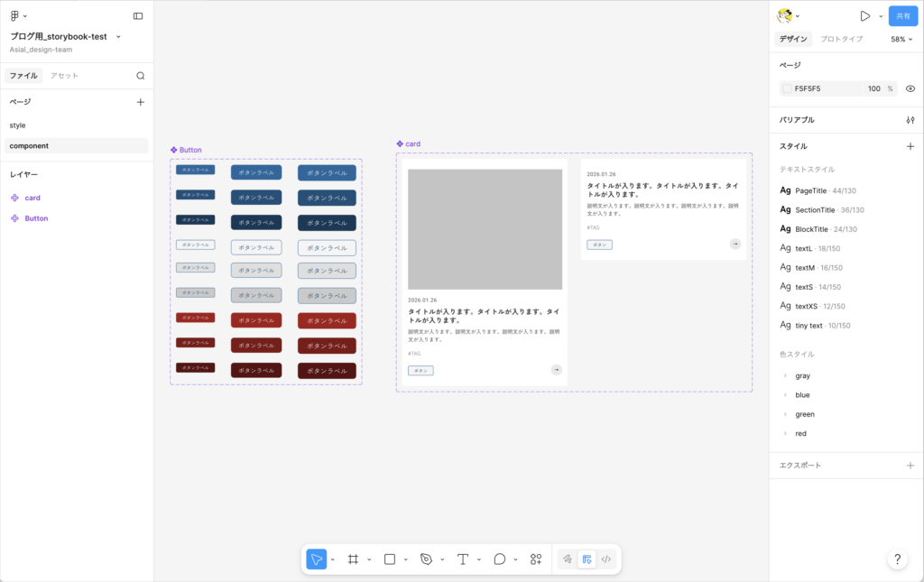Open the zoom level 58% dropdown

[x=901, y=40]
